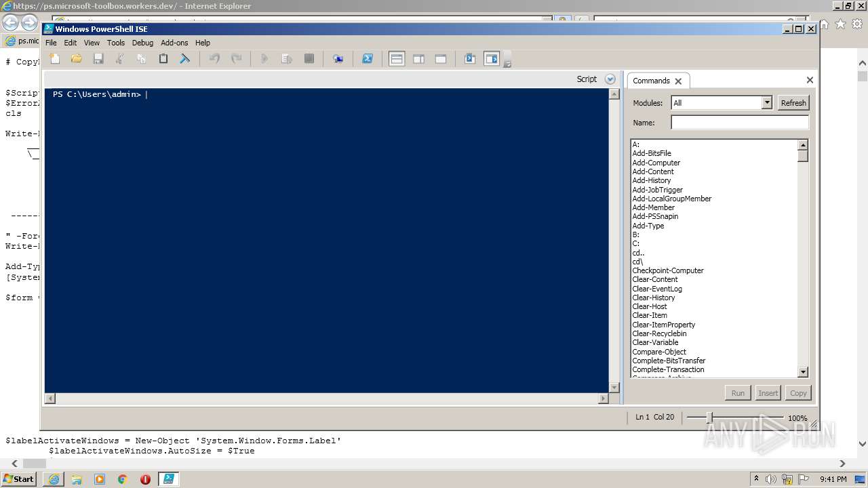Select Add-Content command
The image size is (868, 488).
[653, 171]
